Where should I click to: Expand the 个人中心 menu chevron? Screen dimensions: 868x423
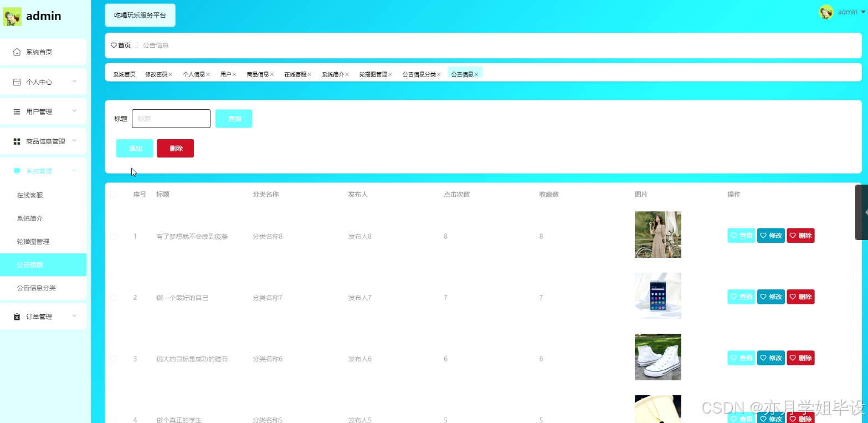pyautogui.click(x=74, y=81)
